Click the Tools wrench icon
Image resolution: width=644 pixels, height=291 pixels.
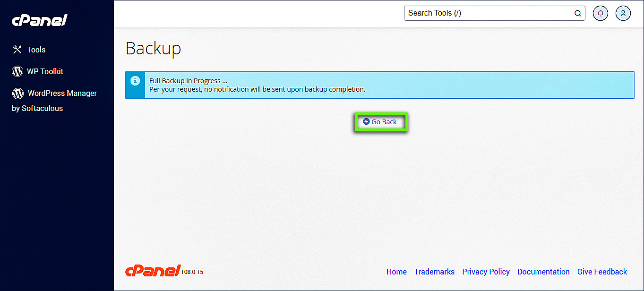[x=17, y=50]
